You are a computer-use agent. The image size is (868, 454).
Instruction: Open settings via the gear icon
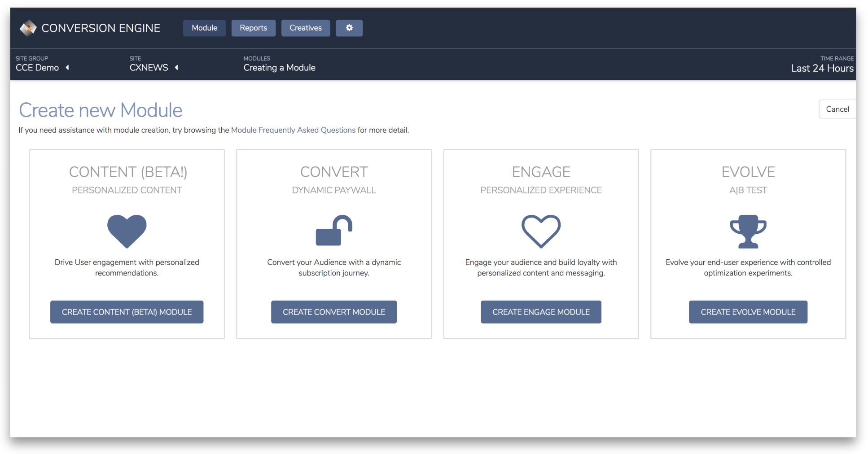pos(349,28)
